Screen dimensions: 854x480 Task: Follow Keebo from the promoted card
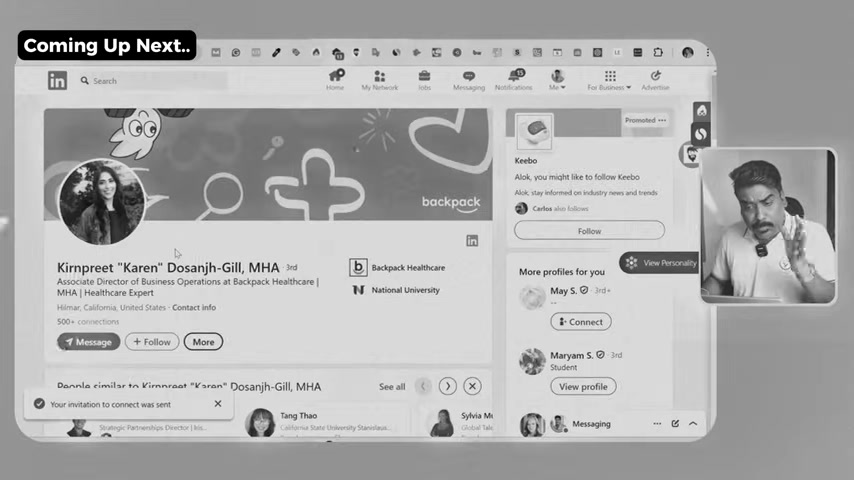tap(589, 230)
